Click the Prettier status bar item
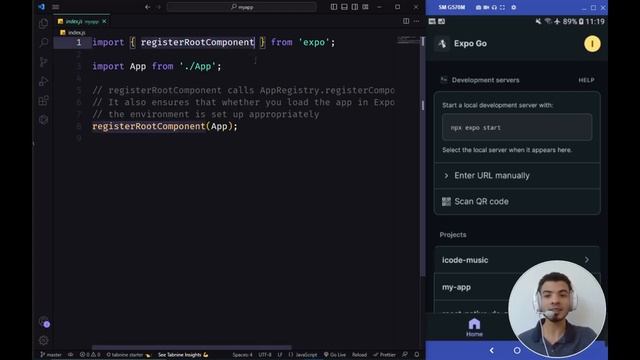 [384, 355]
